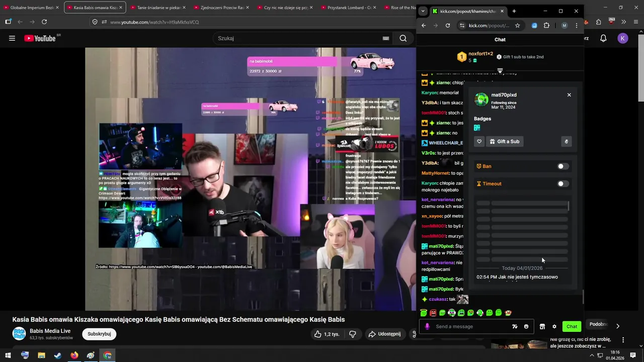Go back in the Firefox window
The height and width of the screenshot is (362, 644).
click(20, 22)
